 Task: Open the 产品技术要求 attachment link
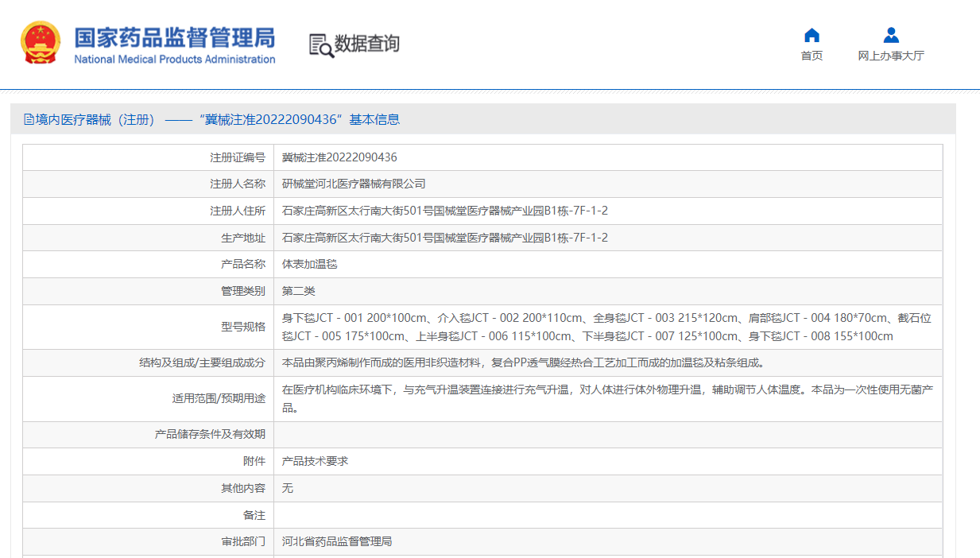(x=313, y=461)
